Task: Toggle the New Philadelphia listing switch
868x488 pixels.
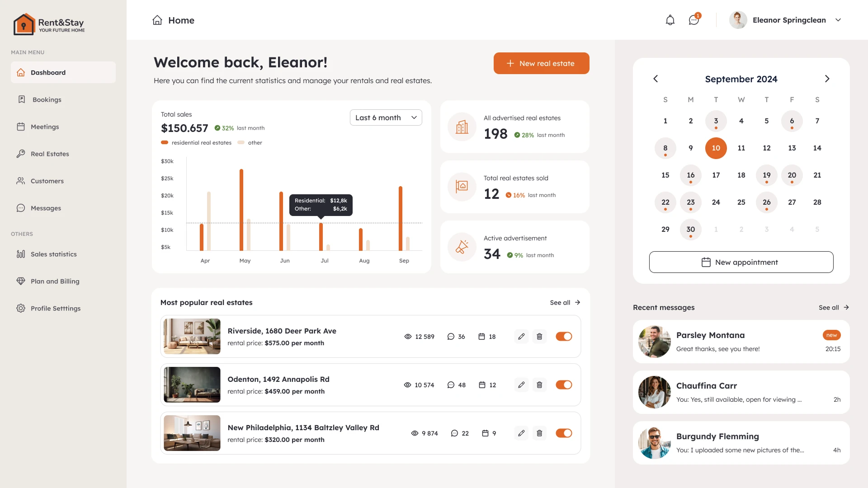Action: (564, 433)
